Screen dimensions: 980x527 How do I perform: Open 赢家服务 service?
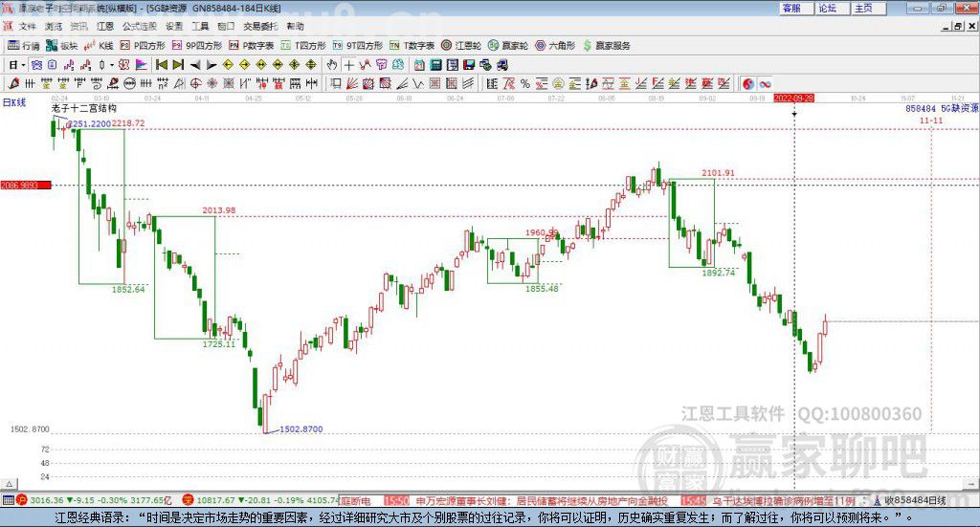tap(606, 46)
